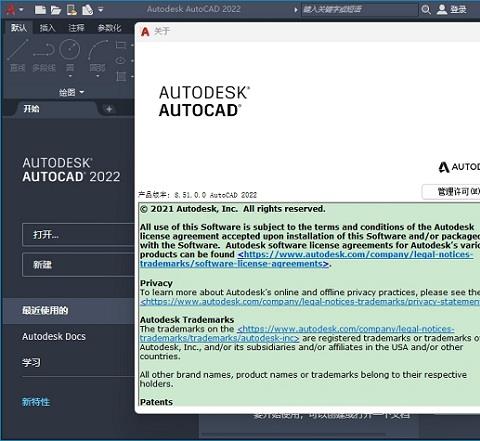The width and height of the screenshot is (480, 441).
Task: Click the rectangle tool icon in draw panel
Action: coord(121,45)
